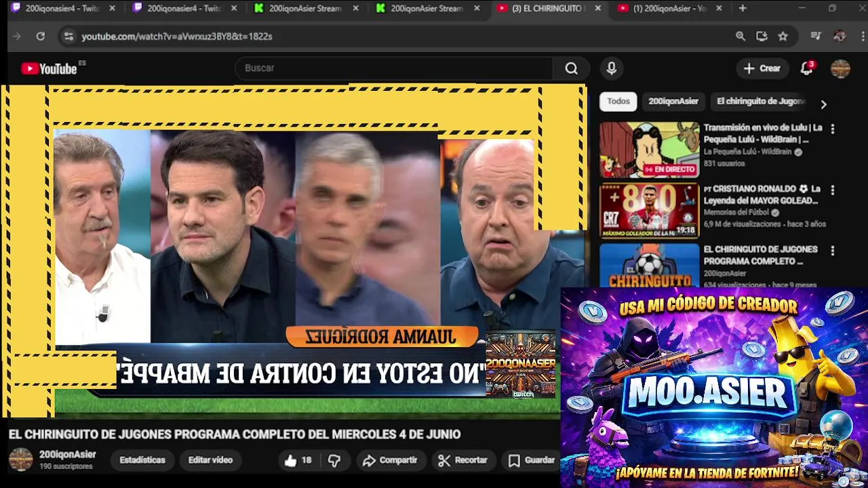Open the browser media control icon

pyautogui.click(x=816, y=37)
